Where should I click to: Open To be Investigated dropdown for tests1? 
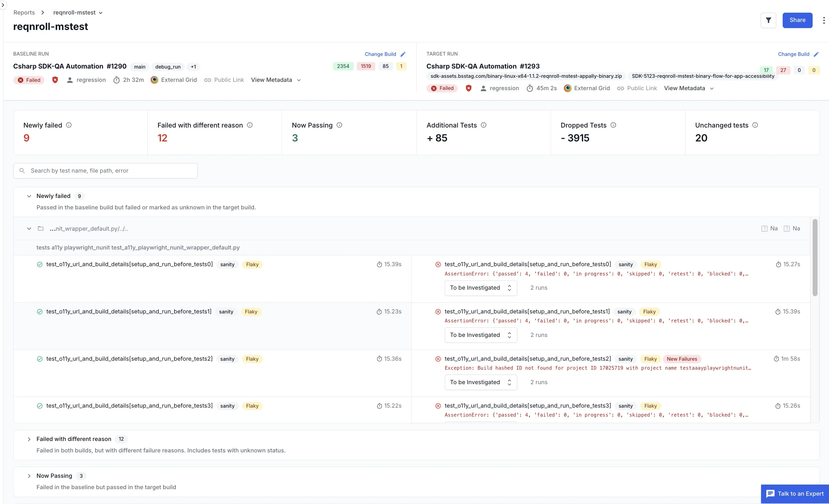tap(481, 335)
